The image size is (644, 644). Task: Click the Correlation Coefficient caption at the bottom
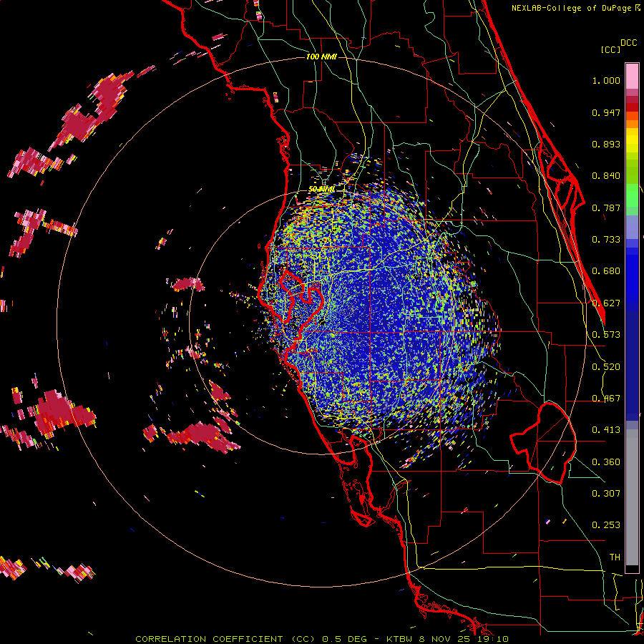point(322,639)
